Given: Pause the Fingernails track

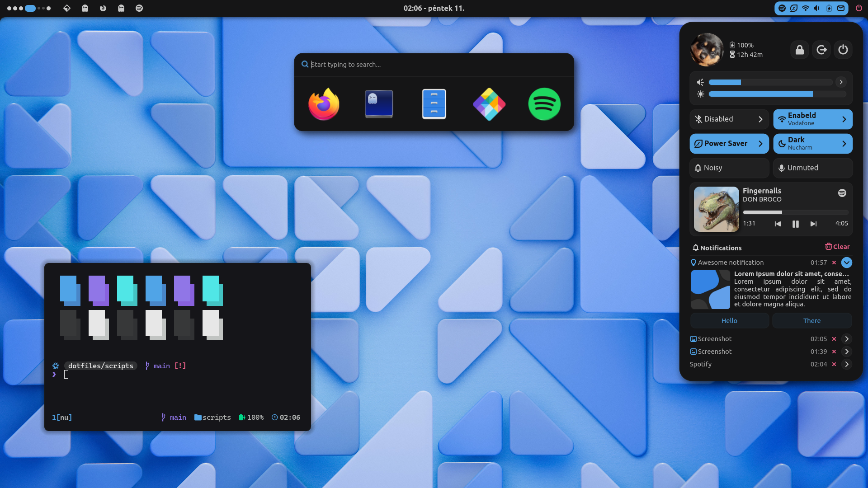Looking at the screenshot, I should tap(795, 224).
